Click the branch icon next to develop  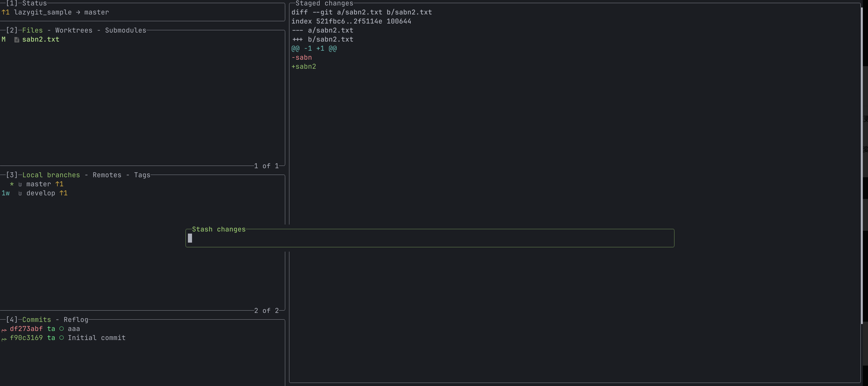coord(20,193)
